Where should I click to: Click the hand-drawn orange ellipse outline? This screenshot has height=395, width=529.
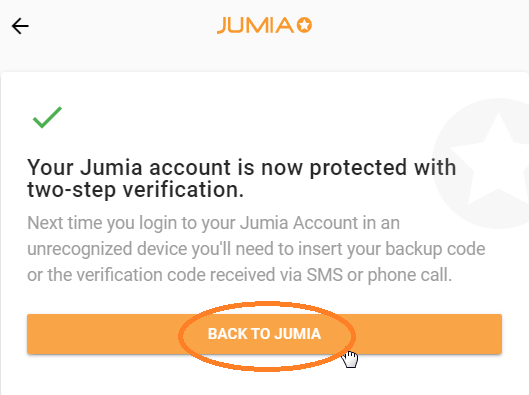coord(267,336)
